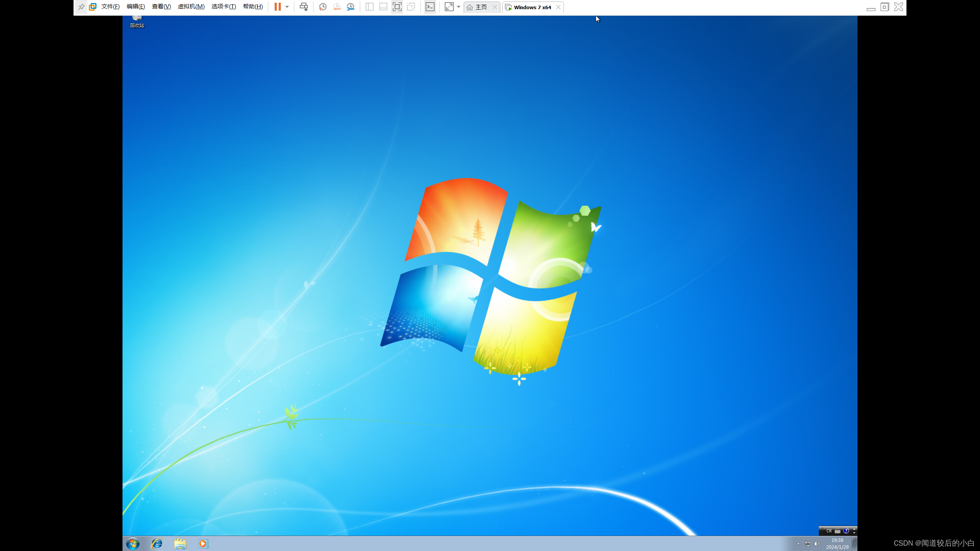Pin the toolbar with the pushpin
This screenshot has height=551, width=980.
(81, 7)
